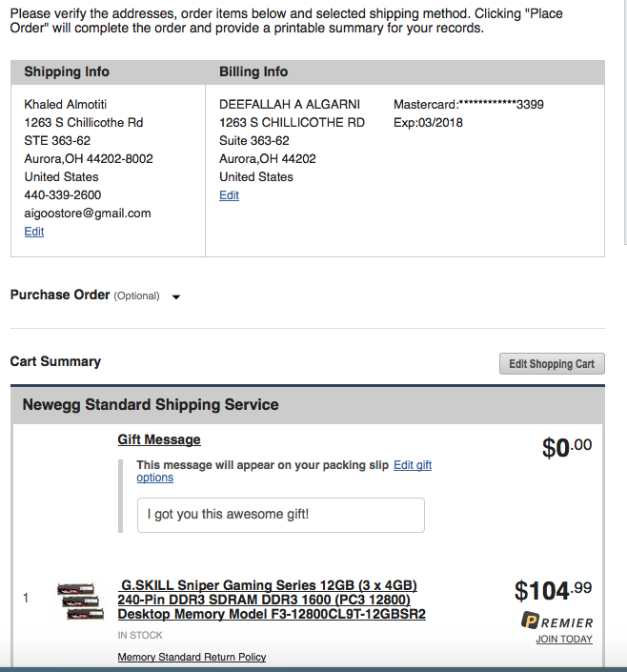Click the G.SKILL memory product thumbnail

(79, 600)
